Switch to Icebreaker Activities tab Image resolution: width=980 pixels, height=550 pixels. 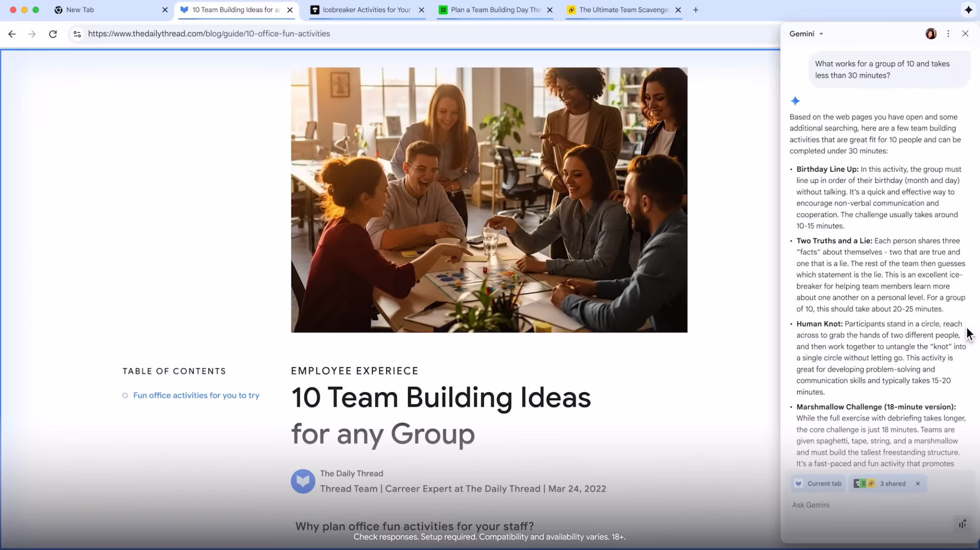365,10
